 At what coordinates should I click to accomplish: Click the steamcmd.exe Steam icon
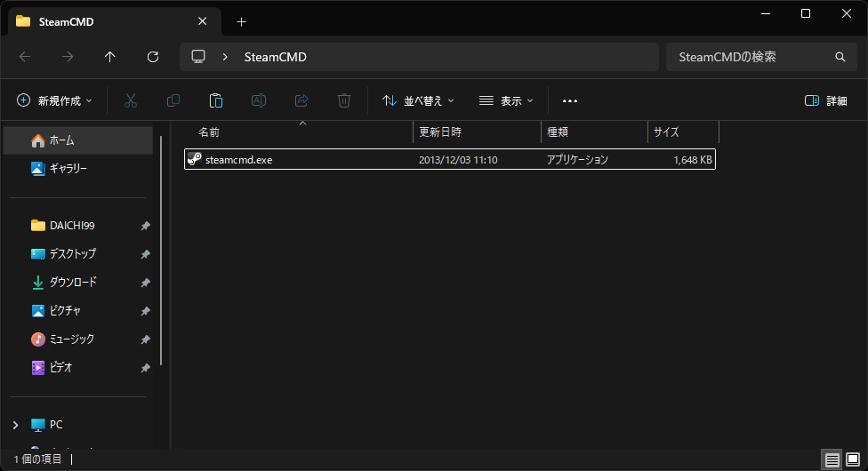click(194, 159)
